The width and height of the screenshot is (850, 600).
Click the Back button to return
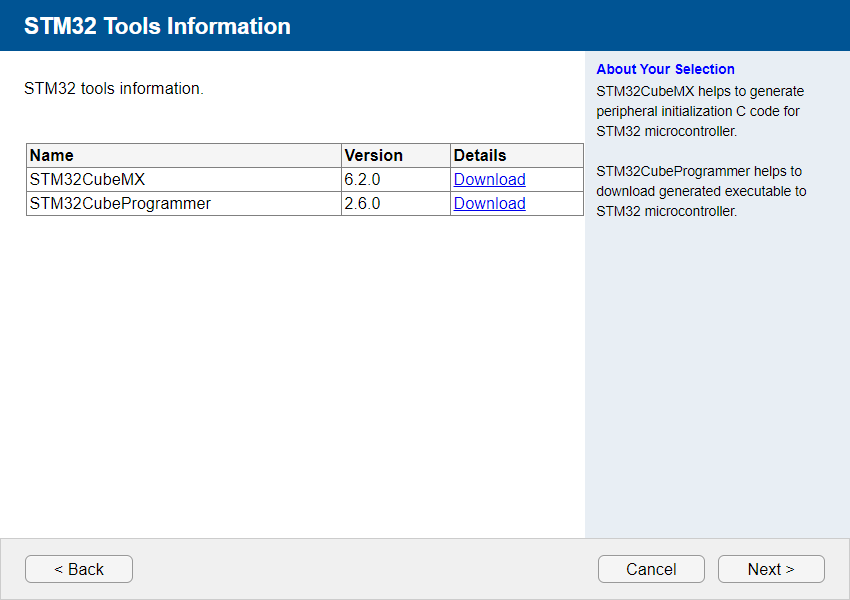click(78, 569)
